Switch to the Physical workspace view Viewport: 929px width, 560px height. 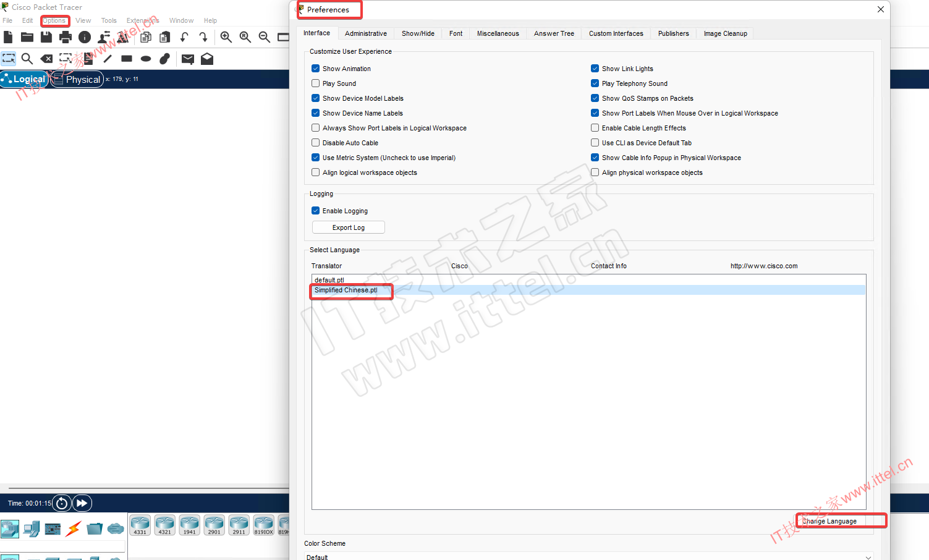(x=77, y=79)
